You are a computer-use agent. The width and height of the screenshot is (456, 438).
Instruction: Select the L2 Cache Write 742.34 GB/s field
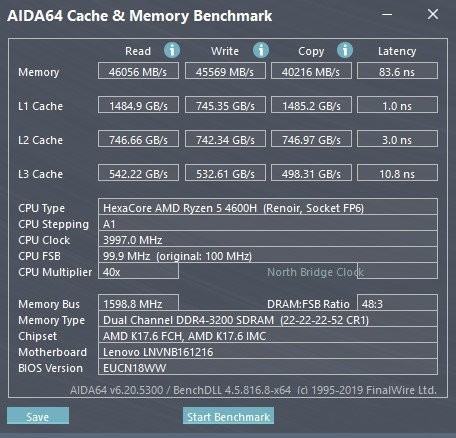pyautogui.click(x=225, y=139)
